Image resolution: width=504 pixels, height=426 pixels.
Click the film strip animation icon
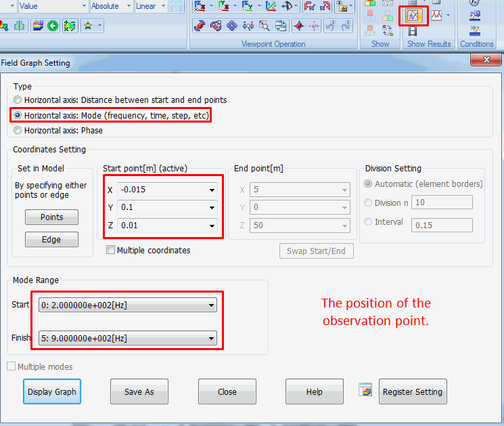(413, 30)
